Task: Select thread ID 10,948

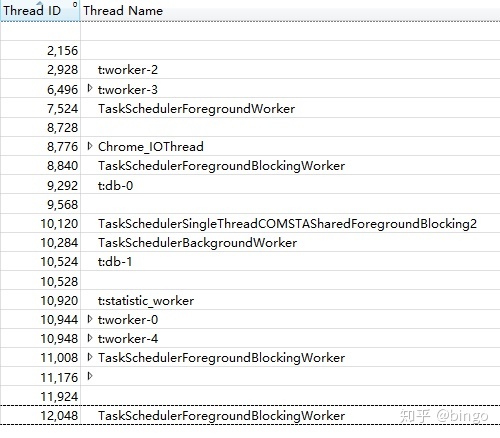Action: (x=59, y=339)
